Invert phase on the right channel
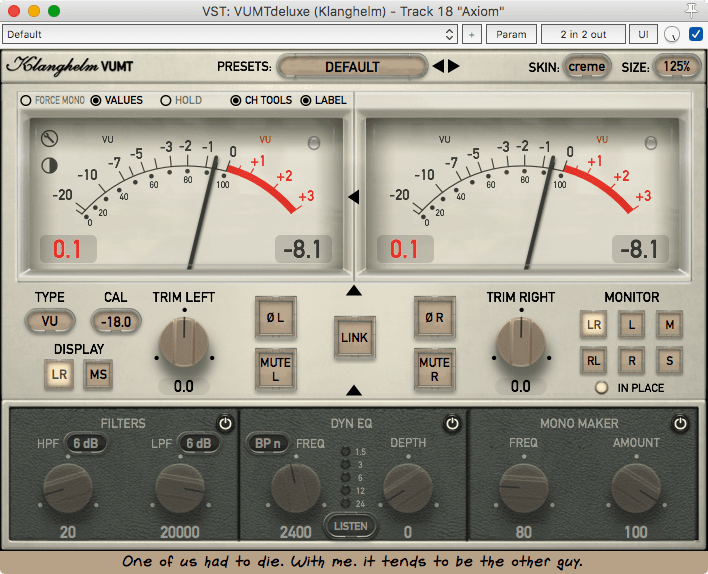Image resolution: width=708 pixels, height=574 pixels. pos(434,317)
